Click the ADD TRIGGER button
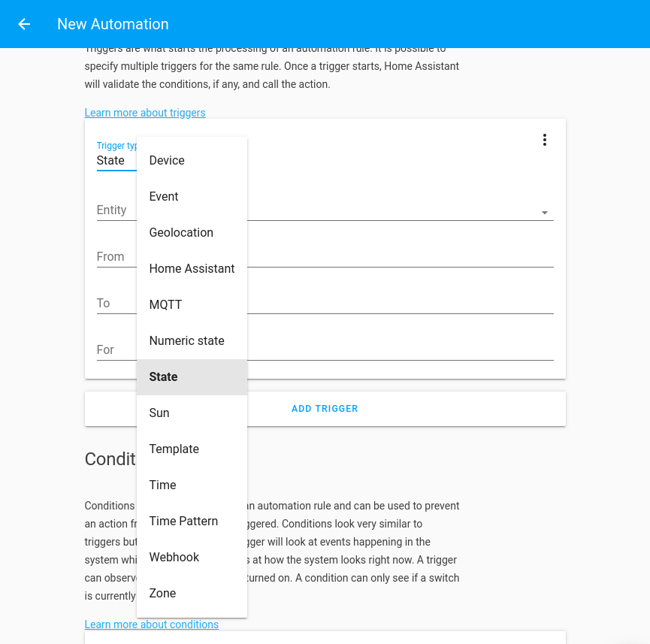650x644 pixels. pos(325,408)
